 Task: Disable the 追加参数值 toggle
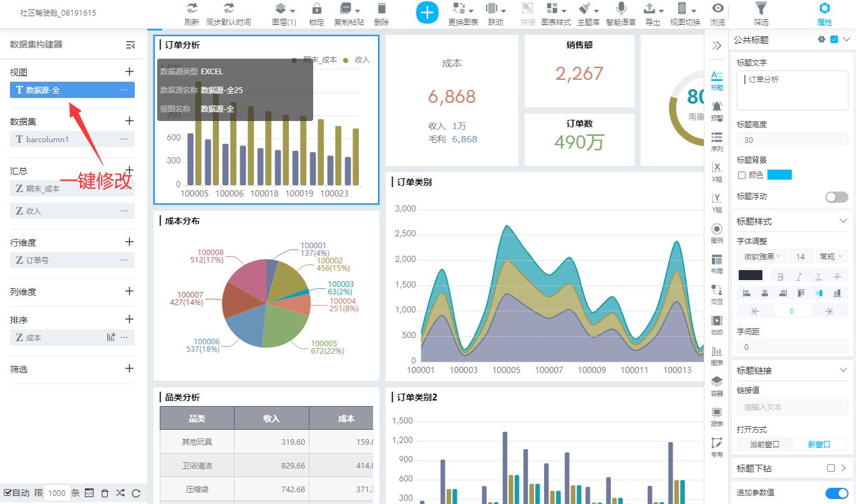pos(836,493)
